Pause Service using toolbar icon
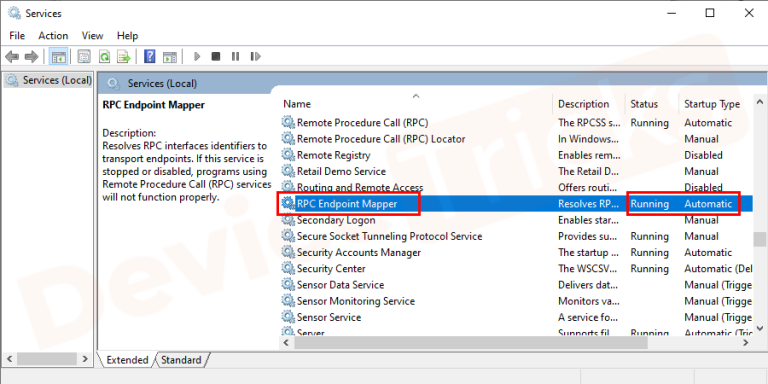This screenshot has width=768, height=384. pyautogui.click(x=236, y=57)
